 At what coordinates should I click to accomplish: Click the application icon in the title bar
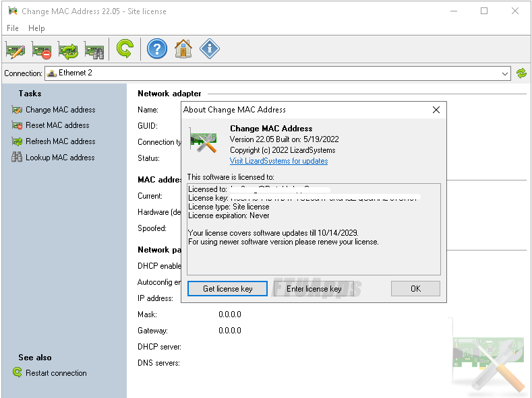click(13, 11)
